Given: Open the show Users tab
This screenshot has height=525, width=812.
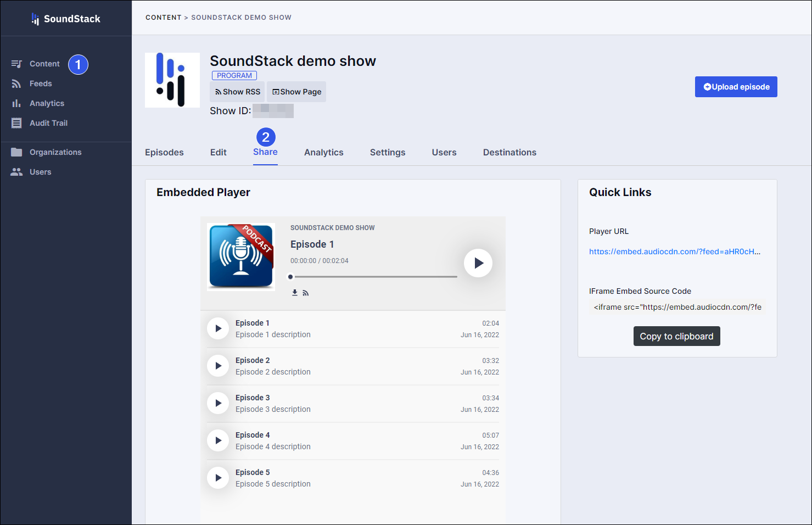Looking at the screenshot, I should 444,152.
